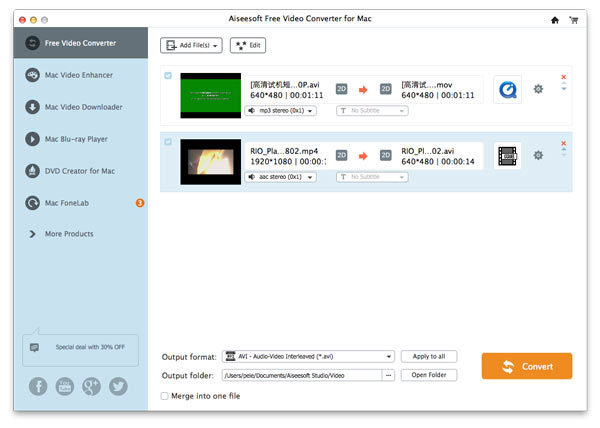Toggle checkbox for the .avi video row
Image resolution: width=600 pixels, height=428 pixels.
point(168,75)
